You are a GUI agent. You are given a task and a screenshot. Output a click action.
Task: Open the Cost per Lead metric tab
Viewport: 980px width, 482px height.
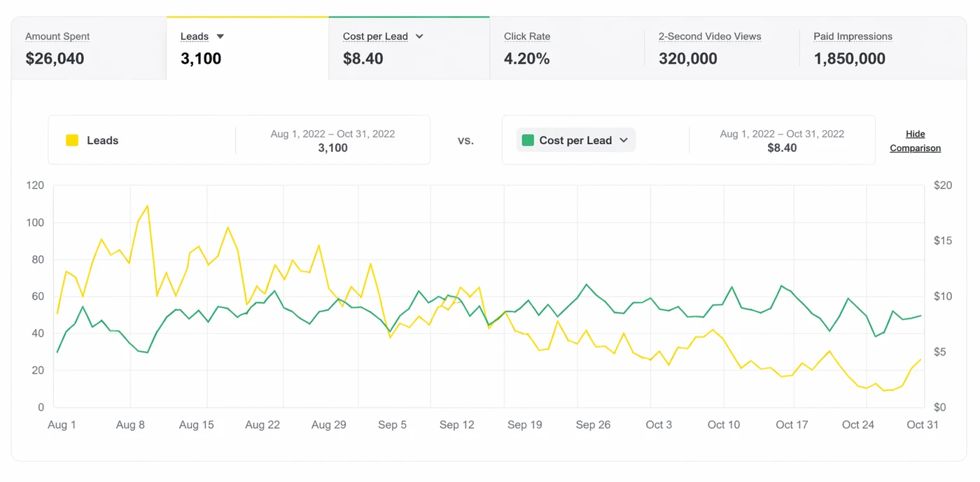point(409,48)
